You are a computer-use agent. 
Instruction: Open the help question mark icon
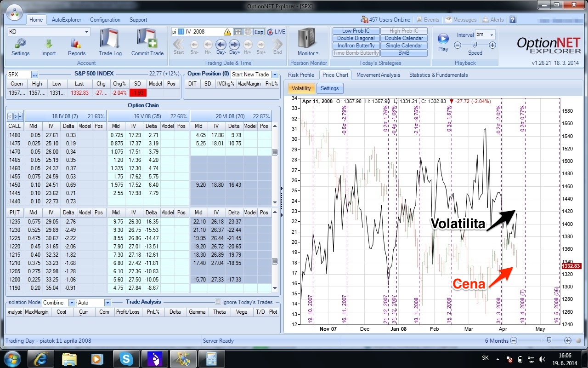pos(513,19)
